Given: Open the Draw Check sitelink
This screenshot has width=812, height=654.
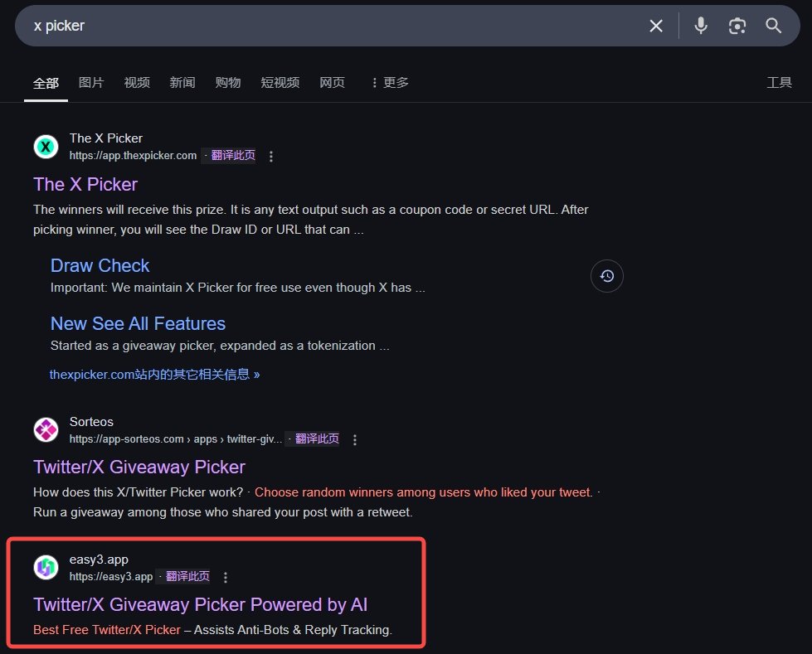Looking at the screenshot, I should [100, 265].
